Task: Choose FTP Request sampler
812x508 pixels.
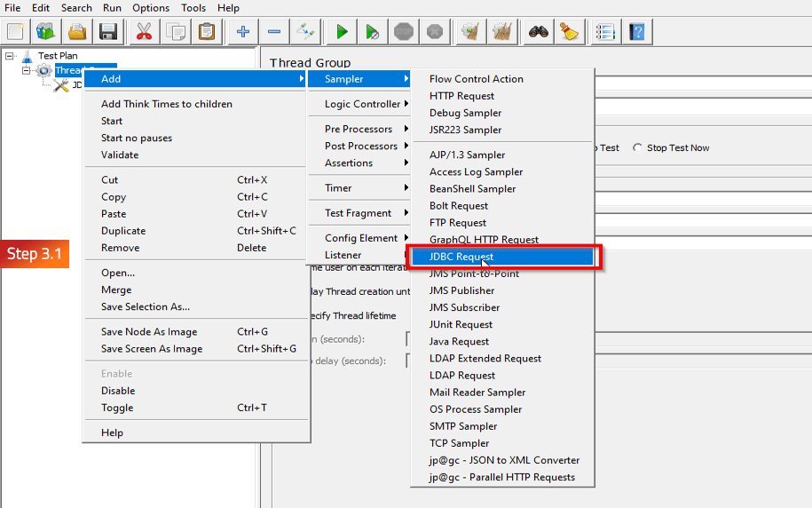Action: [x=502, y=222]
